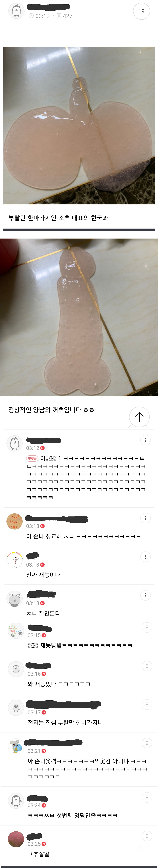Open the second slime photo on gold-lined tile
158x868 pixels.
[79, 317]
